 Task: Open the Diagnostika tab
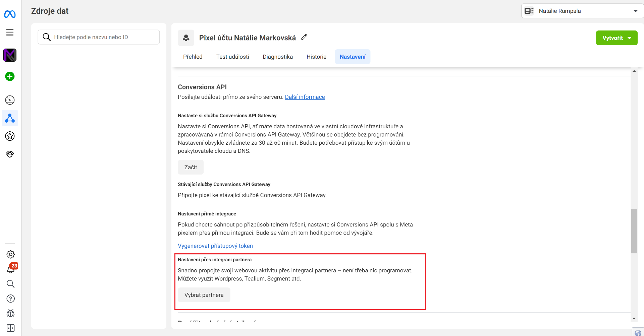point(278,57)
